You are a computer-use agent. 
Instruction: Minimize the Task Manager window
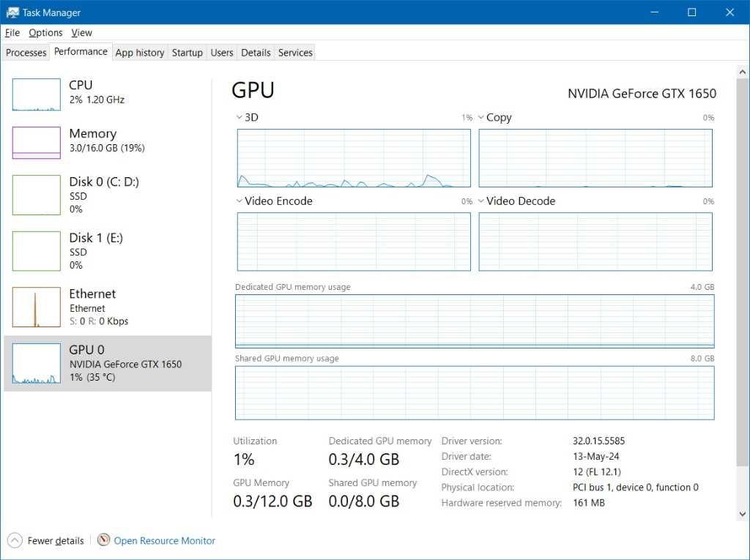click(654, 12)
